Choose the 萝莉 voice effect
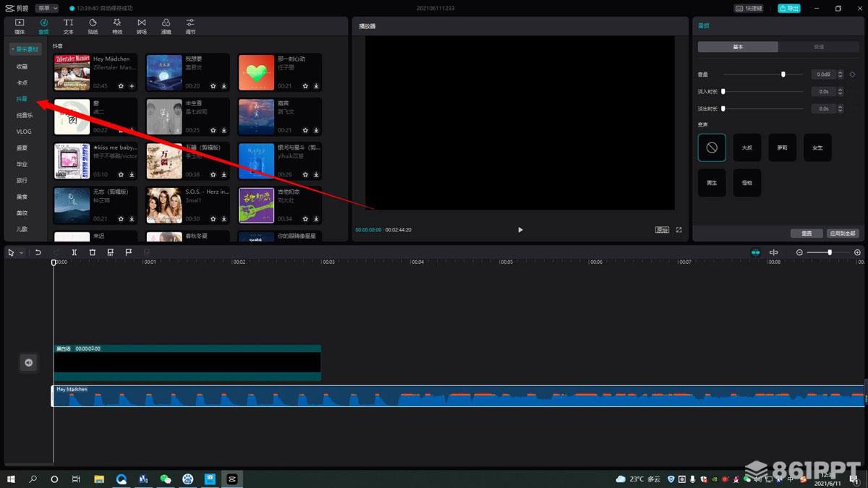The width and height of the screenshot is (868, 488). pos(783,147)
